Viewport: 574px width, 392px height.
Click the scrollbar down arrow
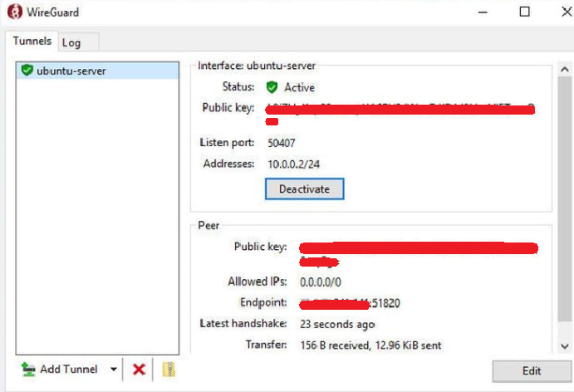pyautogui.click(x=565, y=345)
